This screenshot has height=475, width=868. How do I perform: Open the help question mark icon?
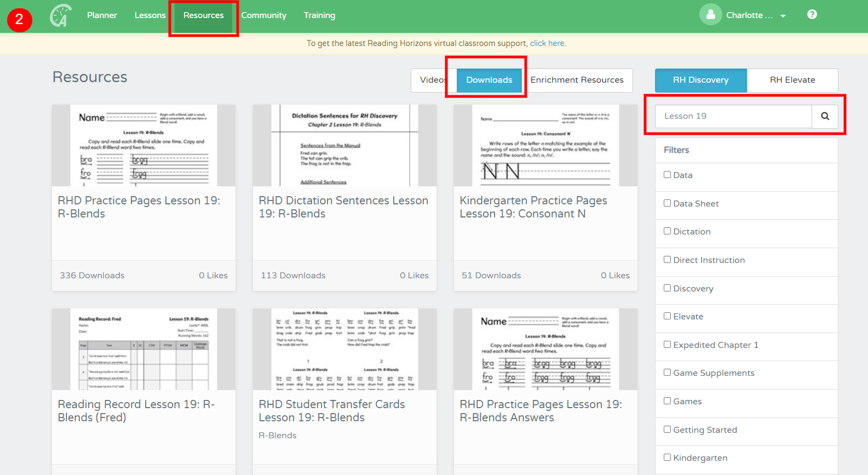[812, 14]
